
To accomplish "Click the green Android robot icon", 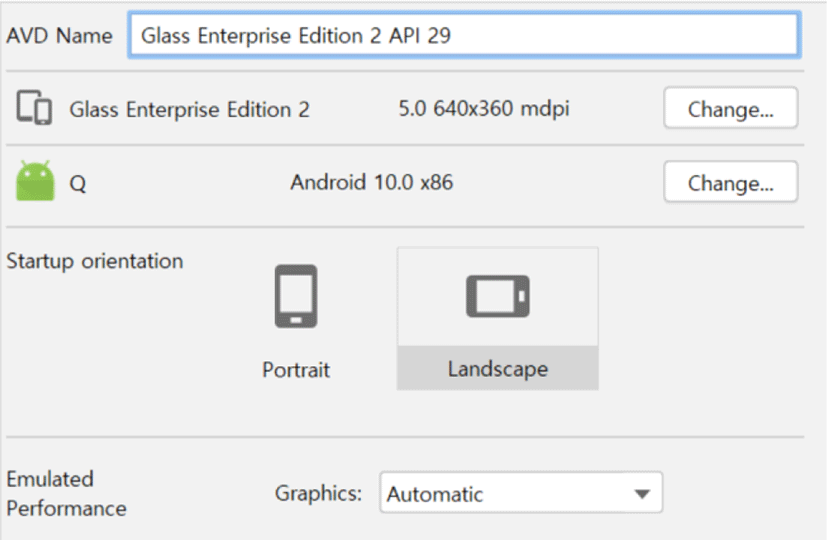I will click(x=35, y=181).
